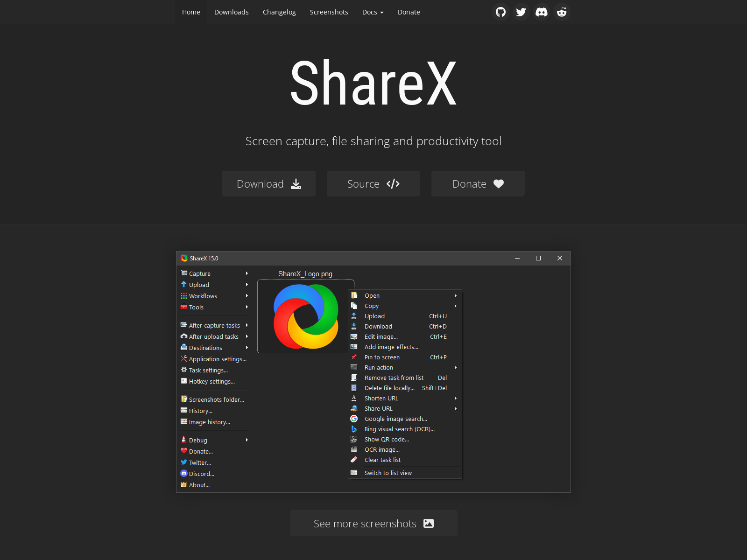The width and height of the screenshot is (747, 560).
Task: Expand the Debug submenu arrow
Action: [247, 440]
